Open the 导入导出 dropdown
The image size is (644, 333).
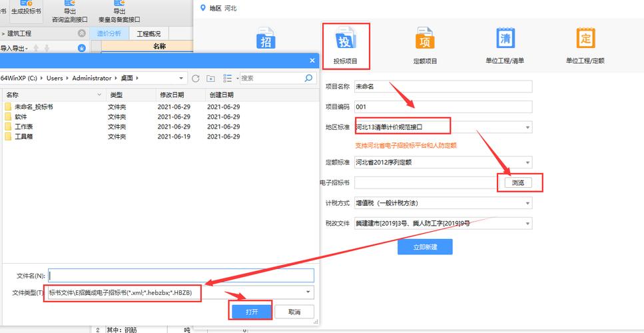click(x=14, y=49)
